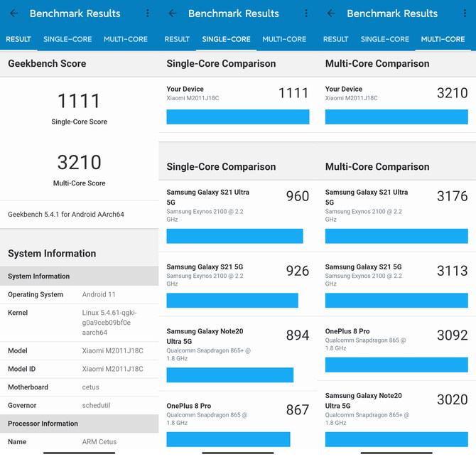476x457 pixels.
Task: Tap the Processor Information section header
Action: coord(80,424)
